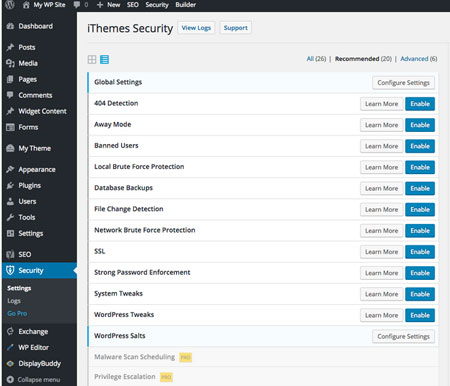Learn More about 404 Detection

381,104
